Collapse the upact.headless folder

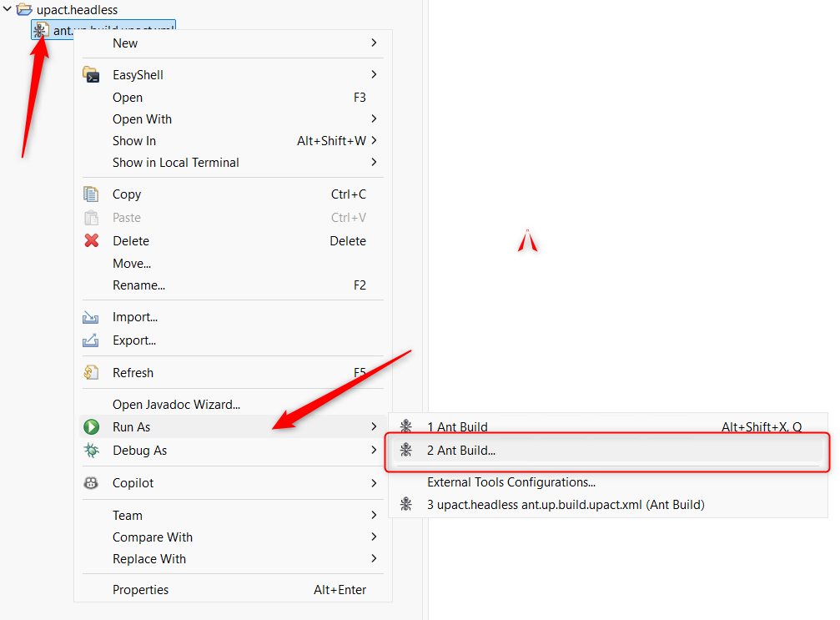[8, 9]
